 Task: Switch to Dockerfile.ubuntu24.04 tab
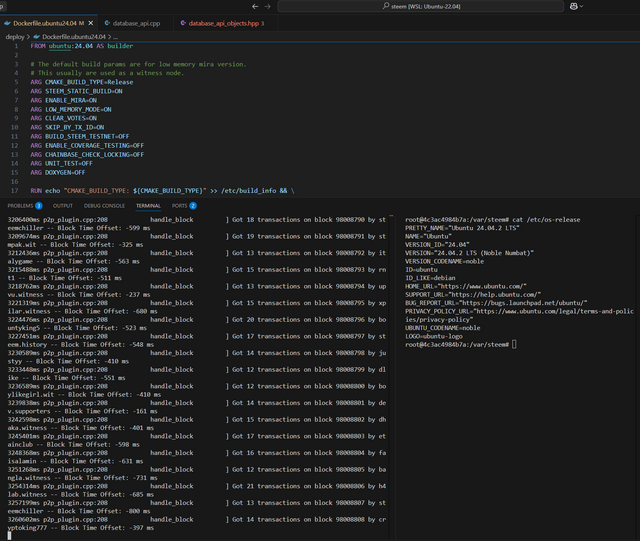tap(49, 23)
